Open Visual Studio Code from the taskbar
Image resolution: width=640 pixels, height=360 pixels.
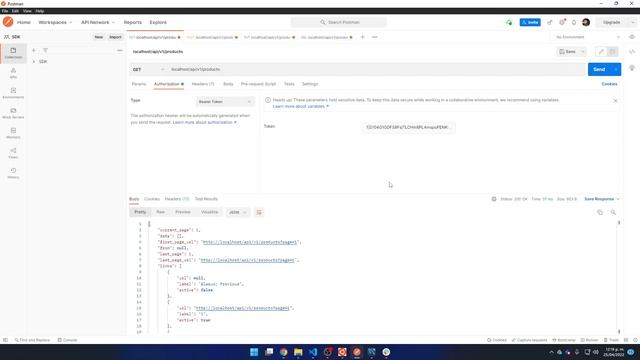point(313,352)
